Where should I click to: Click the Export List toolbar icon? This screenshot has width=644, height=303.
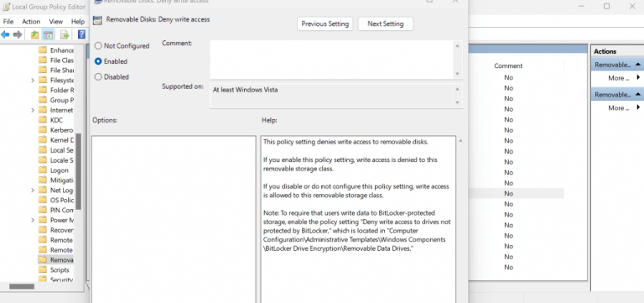coord(65,34)
